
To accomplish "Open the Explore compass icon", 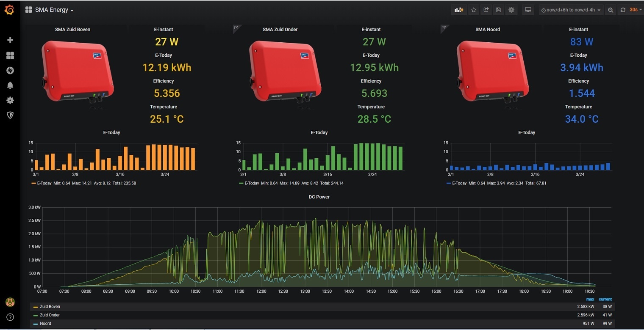I will click(10, 70).
